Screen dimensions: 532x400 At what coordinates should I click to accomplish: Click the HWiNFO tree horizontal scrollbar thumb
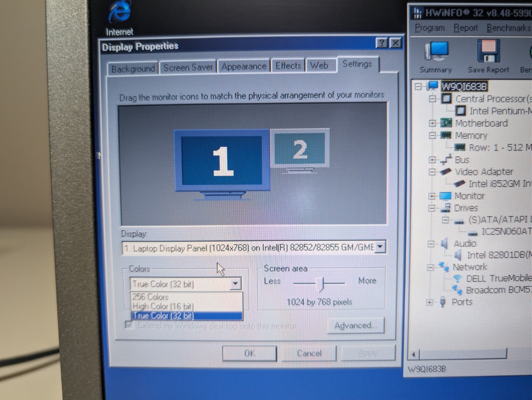[463, 354]
